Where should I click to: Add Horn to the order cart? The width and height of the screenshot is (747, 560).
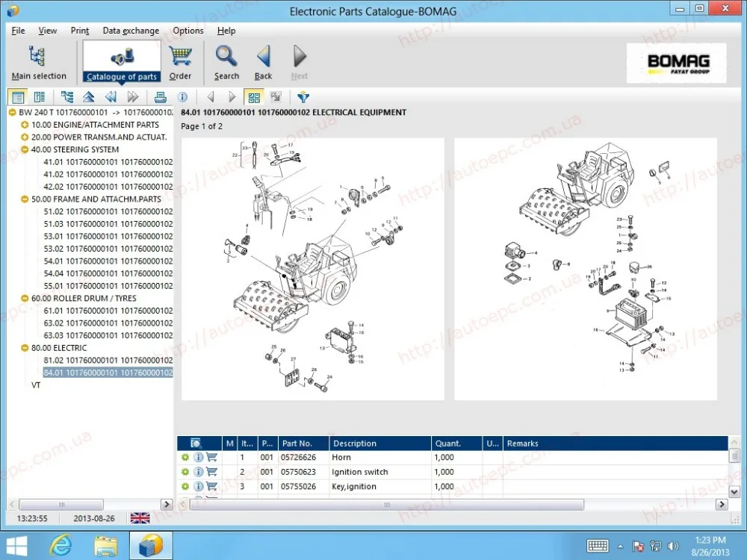(211, 457)
